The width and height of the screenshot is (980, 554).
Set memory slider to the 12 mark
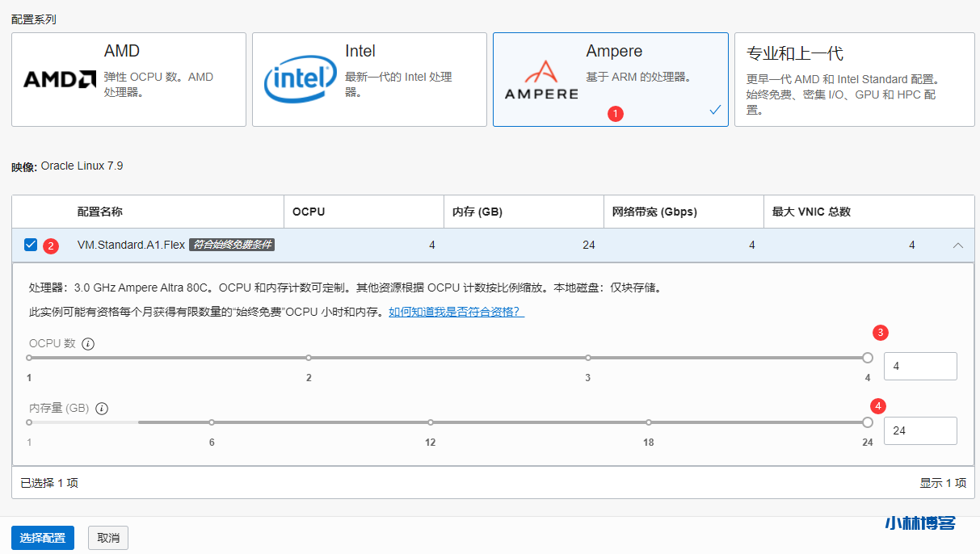pos(431,422)
